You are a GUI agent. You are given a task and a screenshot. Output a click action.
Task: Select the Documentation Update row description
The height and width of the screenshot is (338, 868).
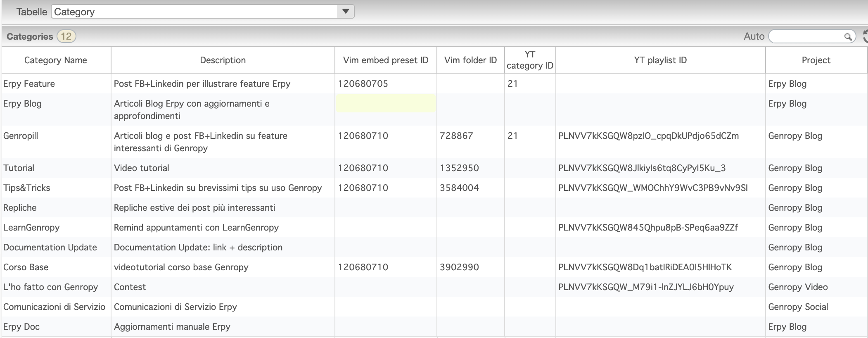coord(198,248)
